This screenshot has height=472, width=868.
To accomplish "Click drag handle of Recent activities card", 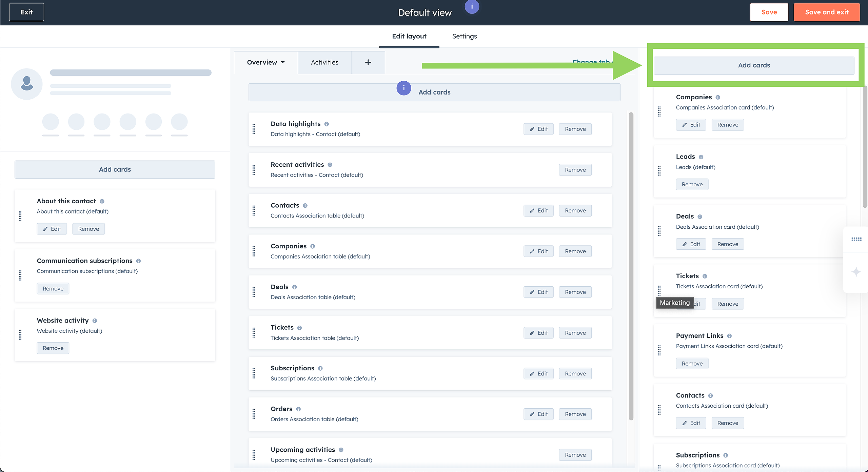I will (x=254, y=170).
